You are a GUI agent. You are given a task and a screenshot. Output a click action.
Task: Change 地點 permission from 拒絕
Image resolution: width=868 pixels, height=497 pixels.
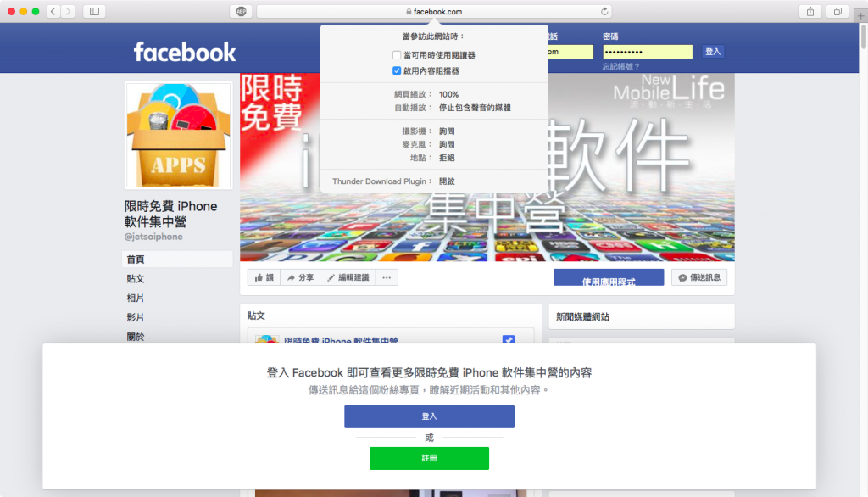click(x=447, y=158)
